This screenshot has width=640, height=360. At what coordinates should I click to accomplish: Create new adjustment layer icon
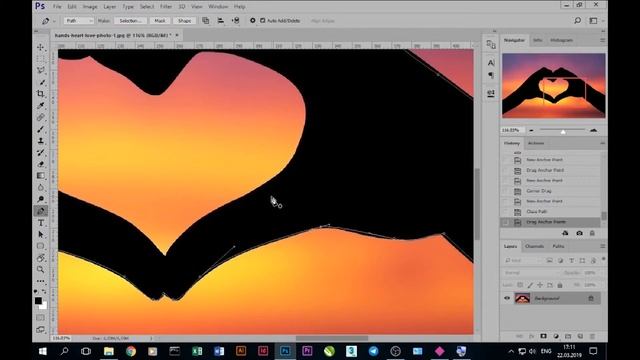[x=556, y=336]
